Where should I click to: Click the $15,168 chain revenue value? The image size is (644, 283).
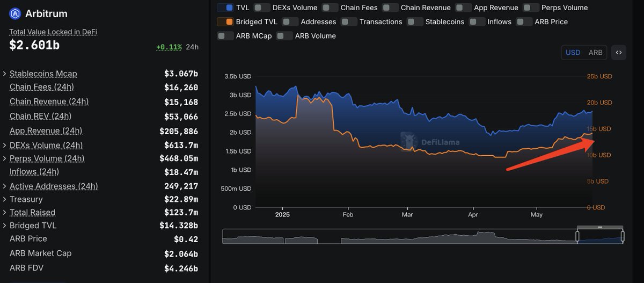pyautogui.click(x=181, y=102)
